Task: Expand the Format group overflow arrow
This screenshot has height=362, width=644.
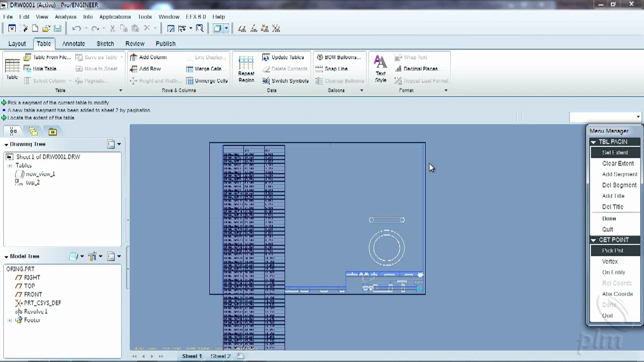Action: coord(446,90)
